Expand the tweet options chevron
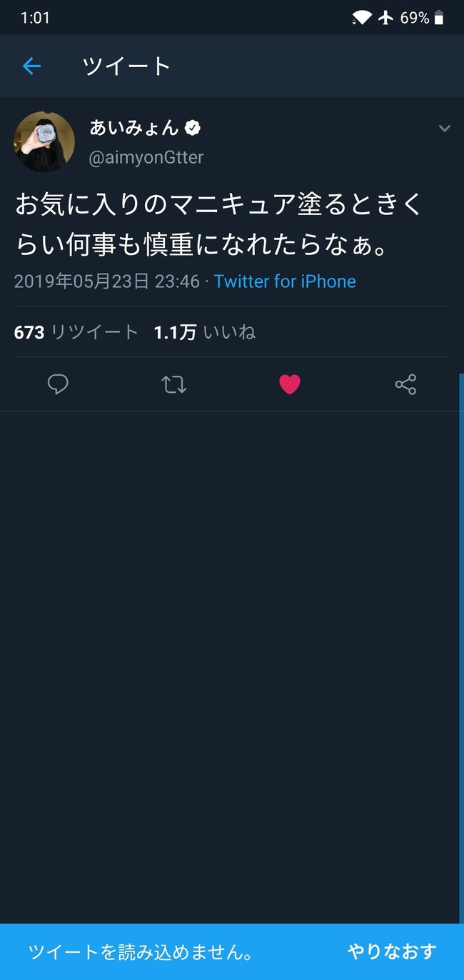Image resolution: width=464 pixels, height=980 pixels. pos(444,129)
